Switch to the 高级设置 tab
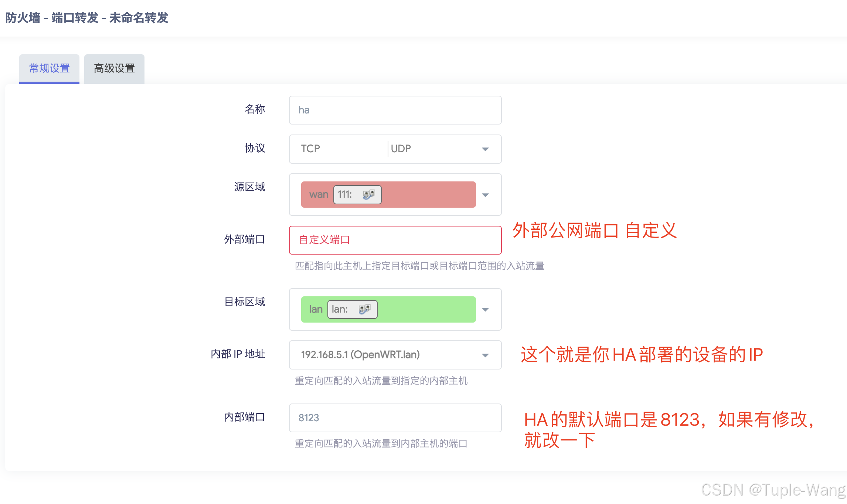 [114, 69]
